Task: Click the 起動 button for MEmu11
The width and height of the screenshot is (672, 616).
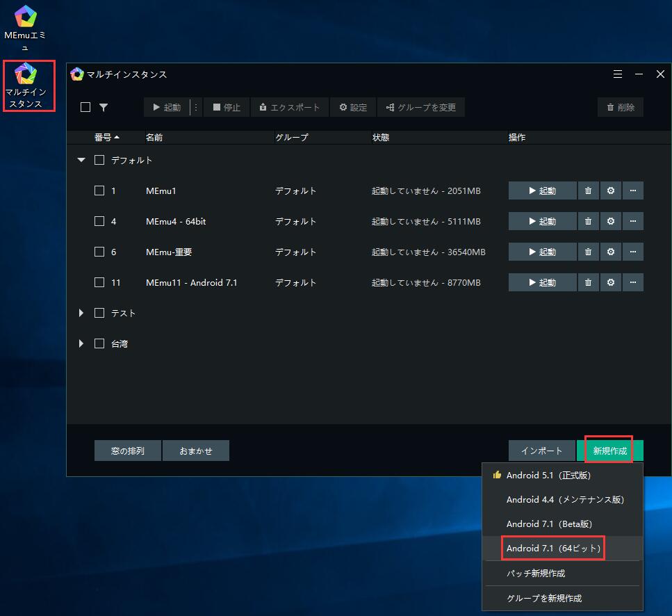Action: [542, 282]
